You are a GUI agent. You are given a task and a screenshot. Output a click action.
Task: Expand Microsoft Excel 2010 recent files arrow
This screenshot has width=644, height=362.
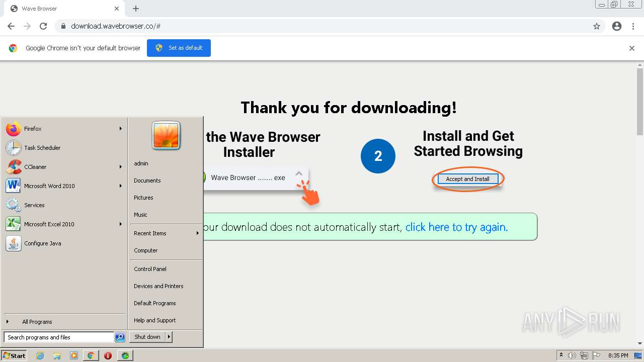[121, 224]
